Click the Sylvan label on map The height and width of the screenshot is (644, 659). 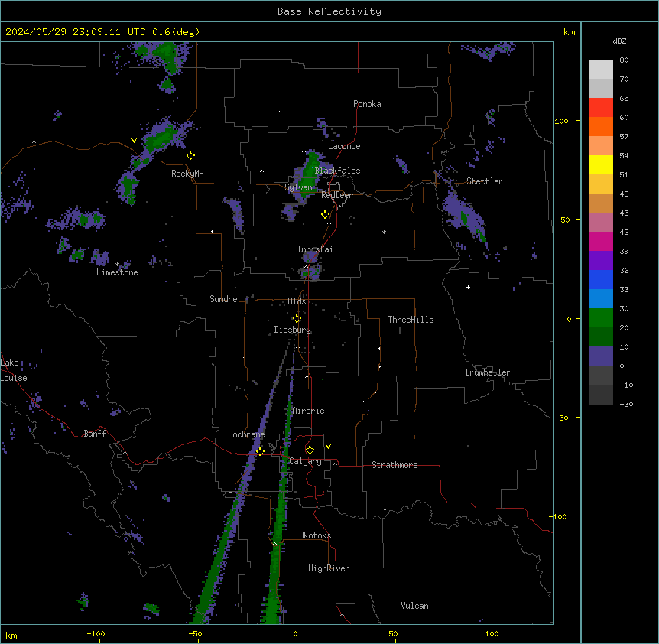(298, 187)
